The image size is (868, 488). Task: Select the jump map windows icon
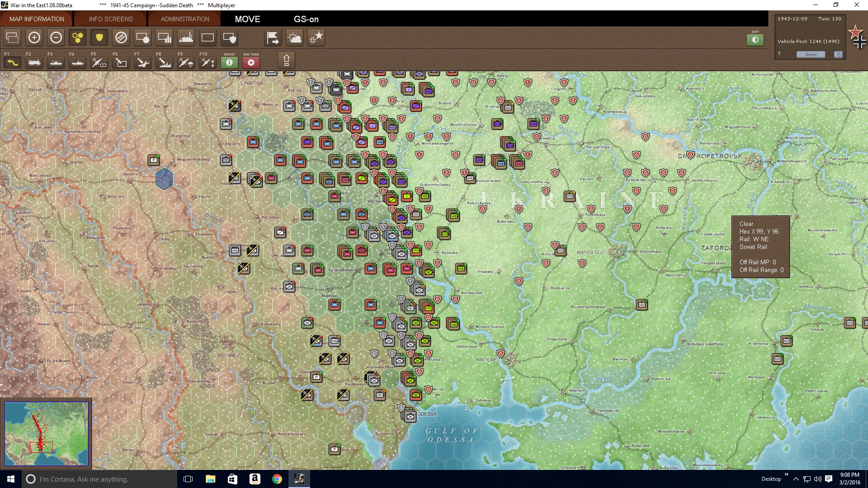[12, 38]
